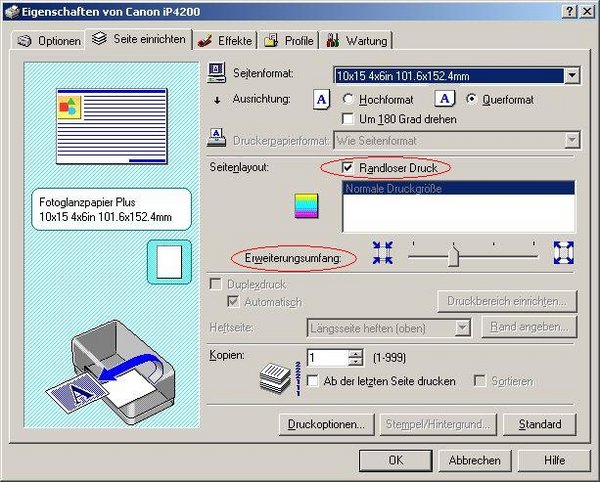The width and height of the screenshot is (600, 482).
Task: Check Ab der letzten Seite drucken
Action: [x=314, y=381]
